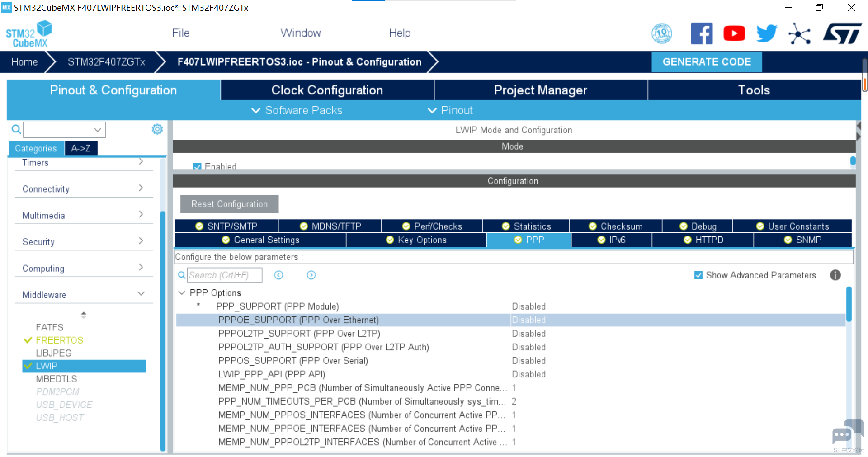Screen dimensions: 868x457
Task: Open the Checksum settings tab
Action: (x=616, y=226)
